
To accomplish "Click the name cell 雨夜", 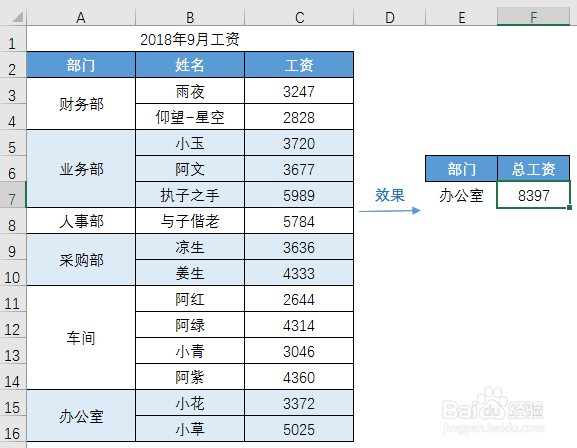I will click(x=190, y=91).
